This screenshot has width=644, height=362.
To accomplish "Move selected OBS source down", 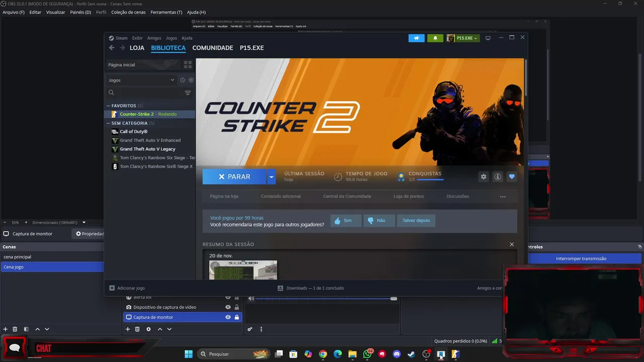I will (170, 329).
